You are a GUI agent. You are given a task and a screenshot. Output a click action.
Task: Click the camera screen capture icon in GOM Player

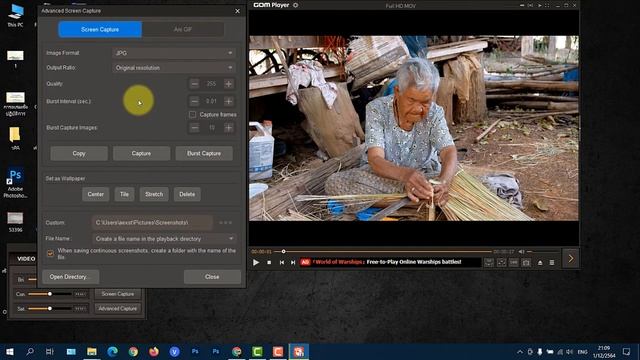526,262
